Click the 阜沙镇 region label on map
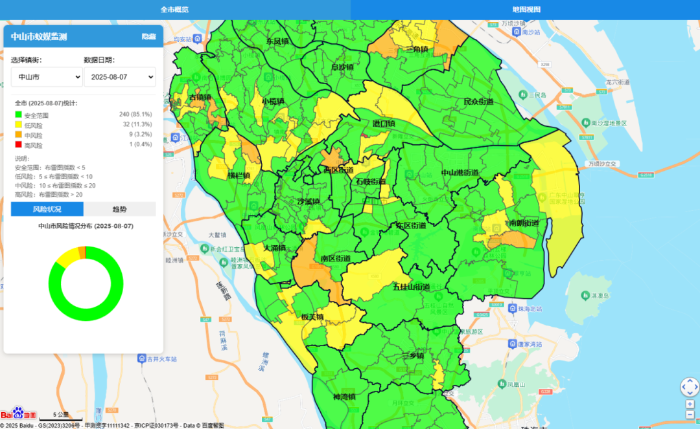This screenshot has width=700, height=429. [x=342, y=67]
